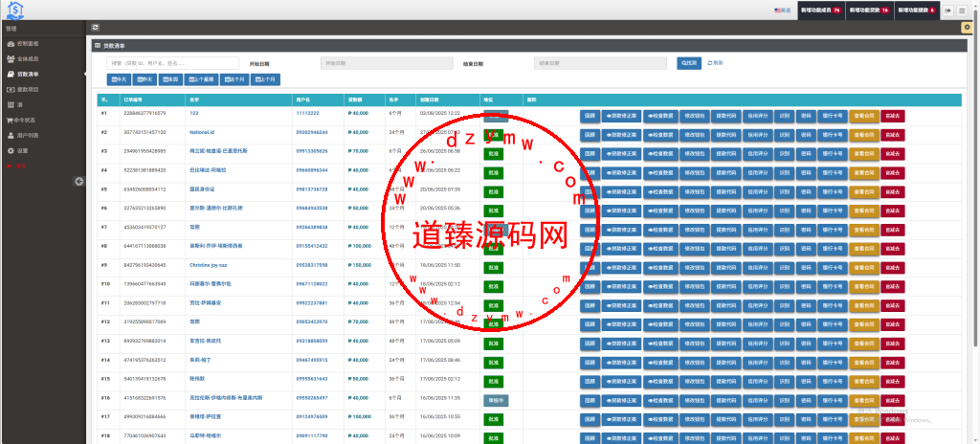The image size is (980, 444).
Task: Open username link 09913305626 in row #3
Action: pyautogui.click(x=311, y=150)
